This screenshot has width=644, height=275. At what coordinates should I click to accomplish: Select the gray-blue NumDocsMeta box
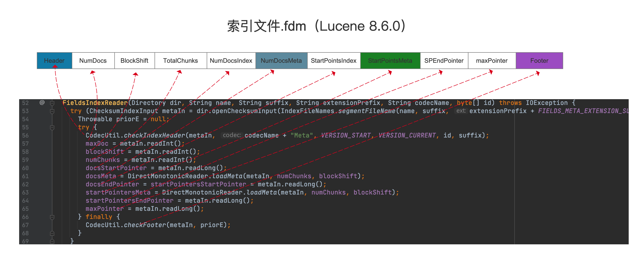(x=281, y=61)
